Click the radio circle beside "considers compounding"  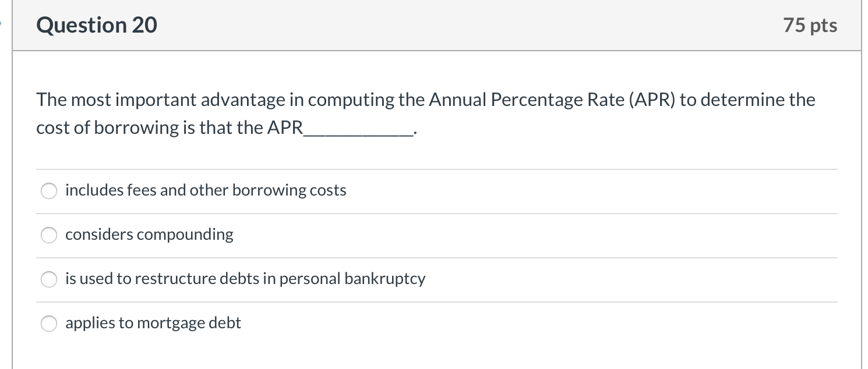pyautogui.click(x=49, y=235)
